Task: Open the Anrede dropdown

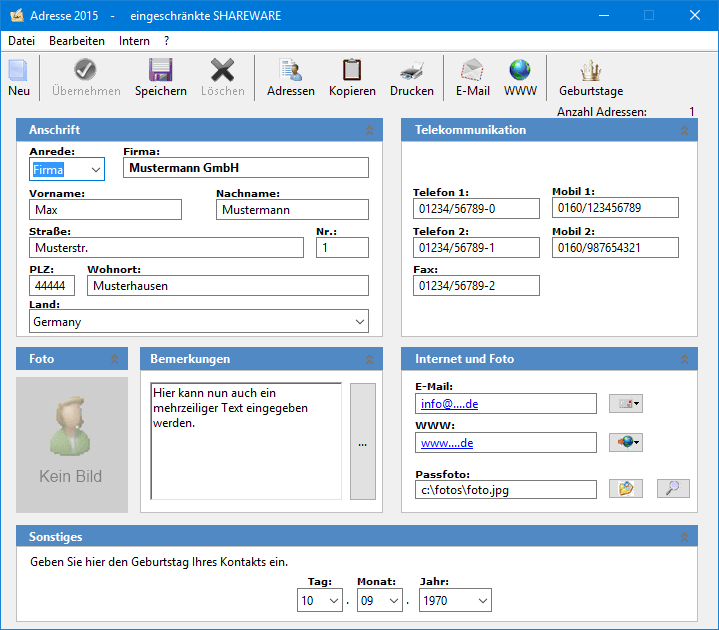Action: click(95, 169)
